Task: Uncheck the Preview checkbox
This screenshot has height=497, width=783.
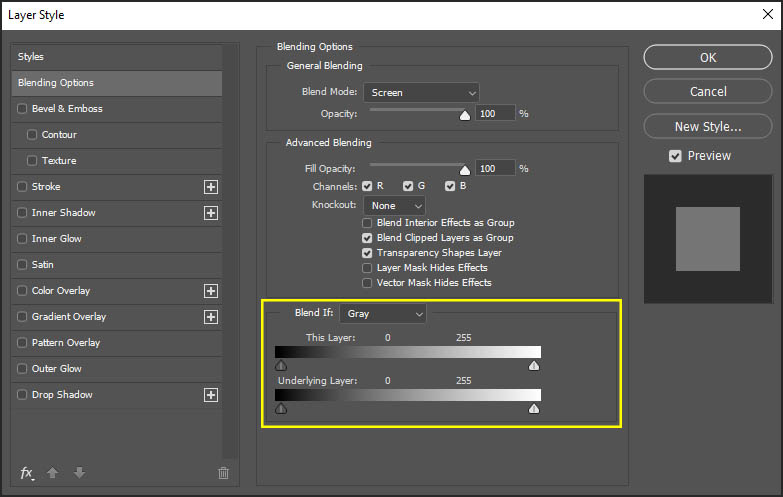Action: (x=676, y=156)
